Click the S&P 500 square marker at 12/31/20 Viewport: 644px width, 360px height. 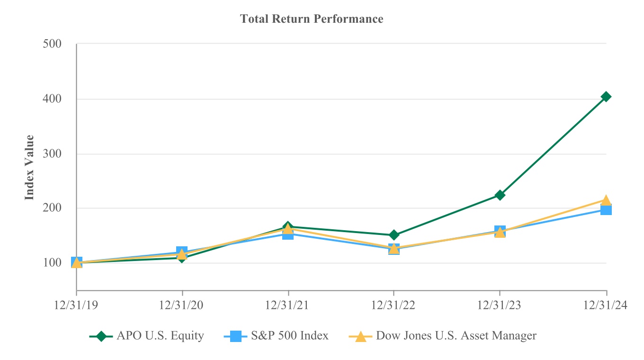[x=182, y=251]
